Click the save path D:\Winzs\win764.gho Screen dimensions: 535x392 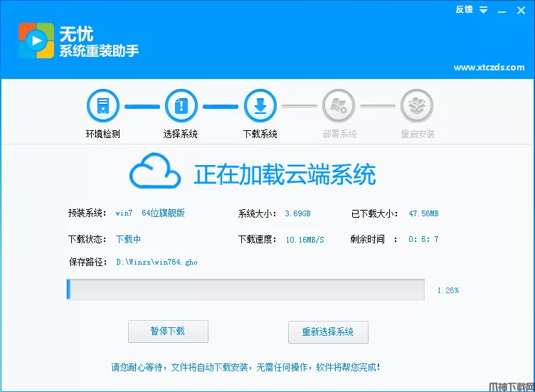coord(157,262)
